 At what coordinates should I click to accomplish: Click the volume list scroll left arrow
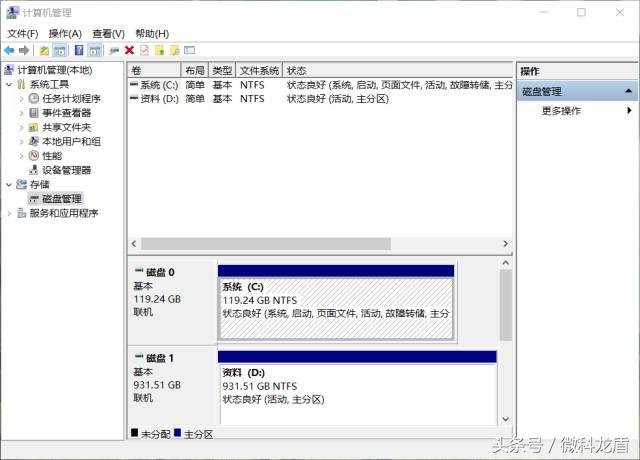(134, 244)
